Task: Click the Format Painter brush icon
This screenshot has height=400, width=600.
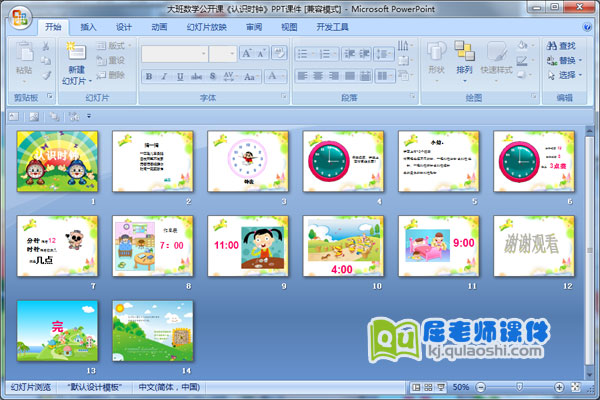Action: pyautogui.click(x=46, y=75)
